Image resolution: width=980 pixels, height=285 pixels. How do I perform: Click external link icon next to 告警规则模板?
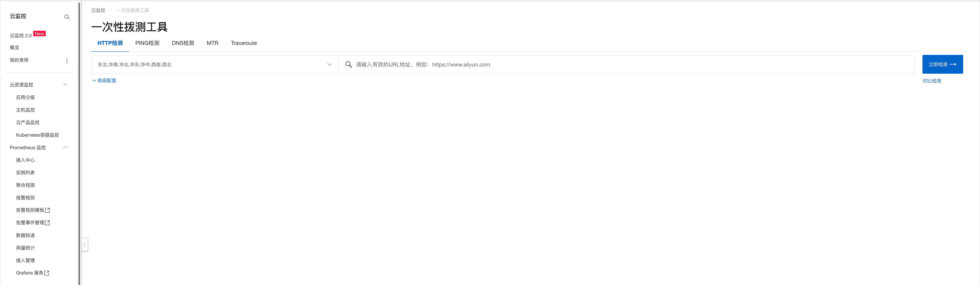[48, 210]
